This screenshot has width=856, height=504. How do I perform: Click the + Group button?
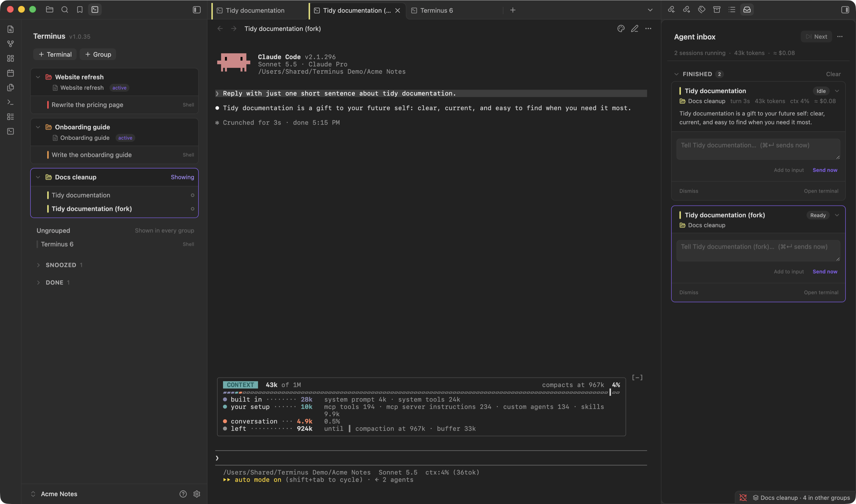[x=98, y=54]
